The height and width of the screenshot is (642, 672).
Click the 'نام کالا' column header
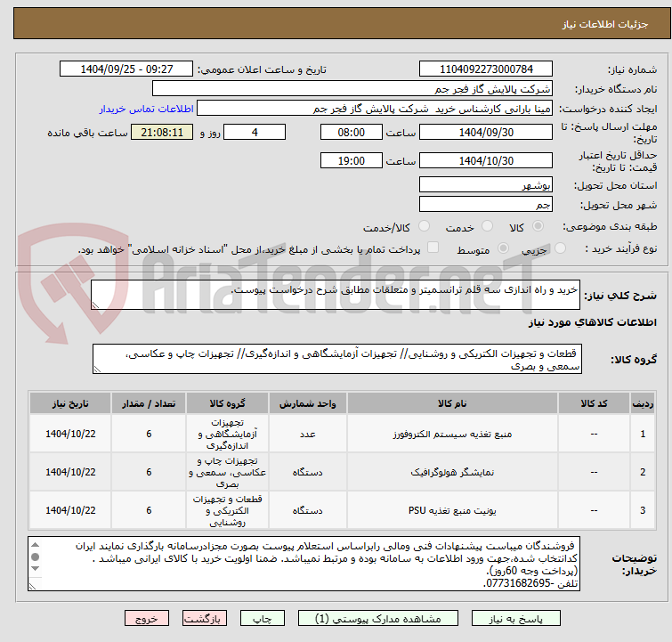click(x=452, y=403)
